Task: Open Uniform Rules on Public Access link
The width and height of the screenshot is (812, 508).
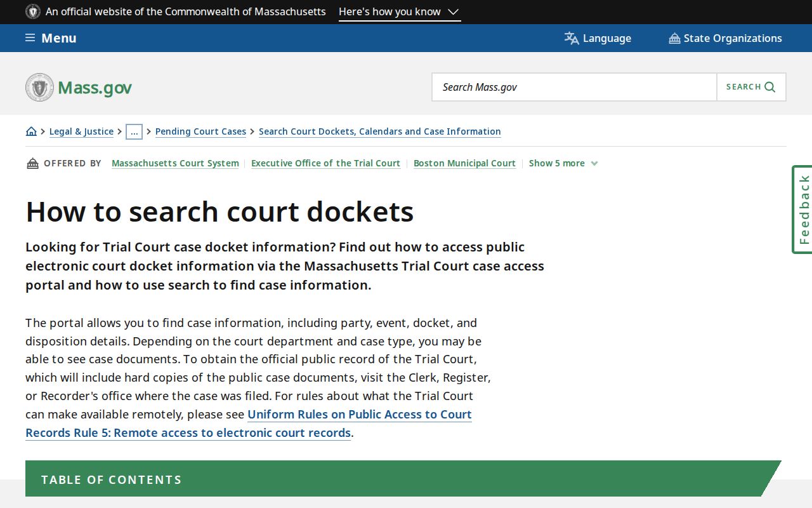Action: 249,424
